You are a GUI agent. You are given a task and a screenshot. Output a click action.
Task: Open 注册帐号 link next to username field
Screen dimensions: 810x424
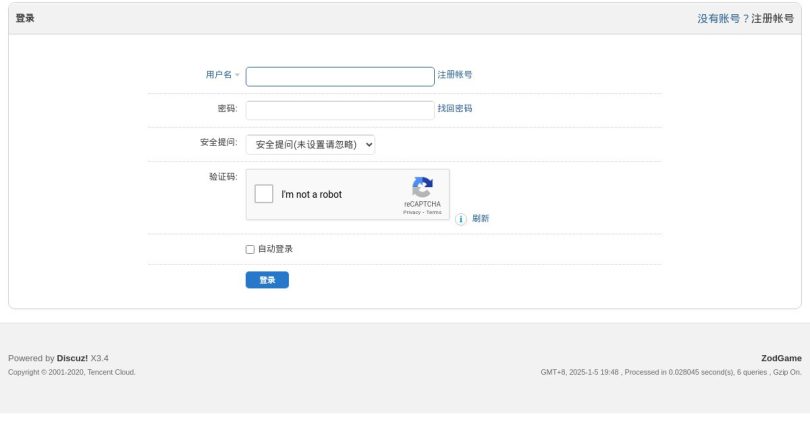[x=455, y=75]
